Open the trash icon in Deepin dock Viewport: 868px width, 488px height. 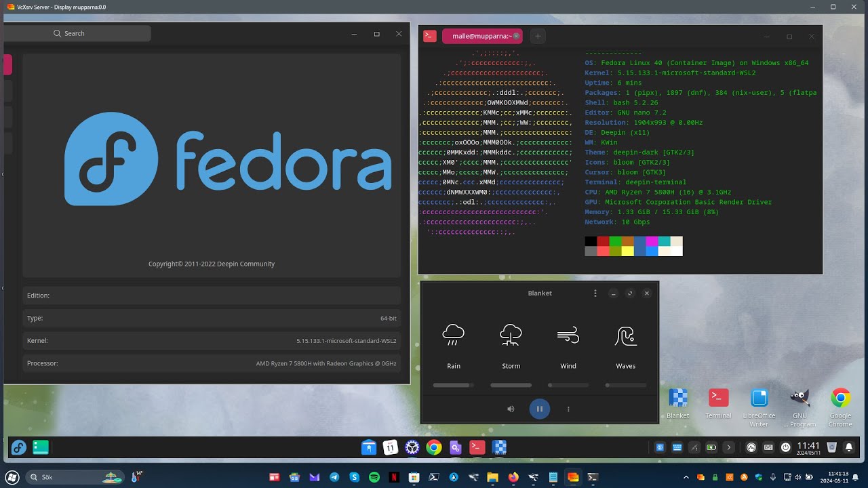[831, 447]
